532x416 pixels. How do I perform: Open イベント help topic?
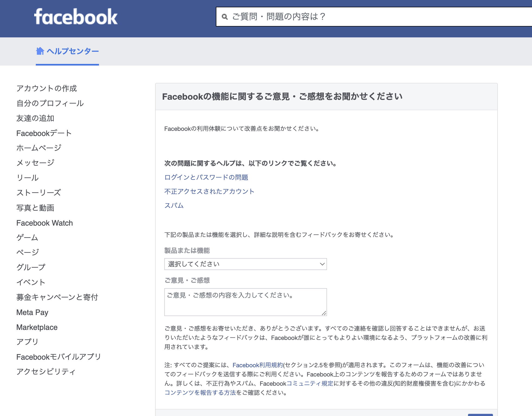tap(31, 282)
